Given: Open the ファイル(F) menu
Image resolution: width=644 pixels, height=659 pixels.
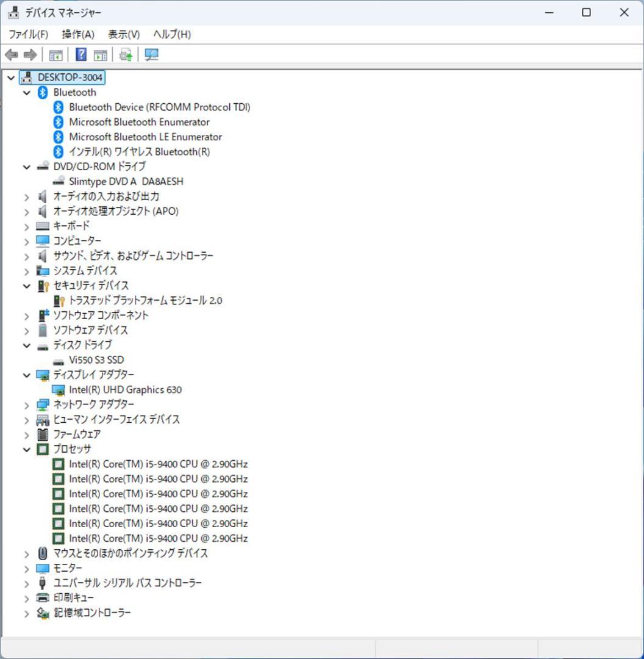Looking at the screenshot, I should [29, 34].
